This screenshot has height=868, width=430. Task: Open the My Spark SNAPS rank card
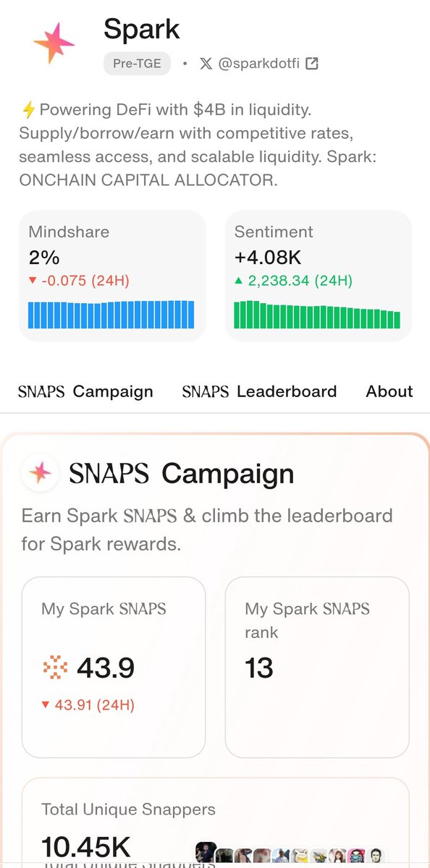317,667
